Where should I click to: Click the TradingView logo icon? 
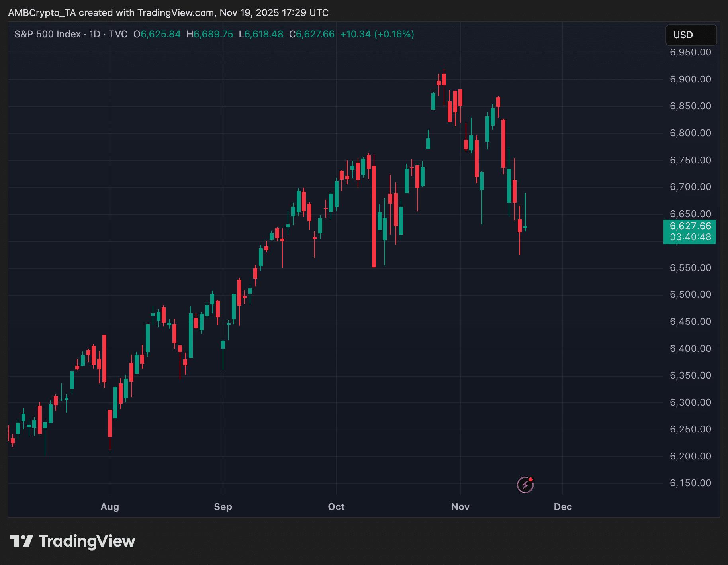pyautogui.click(x=21, y=541)
